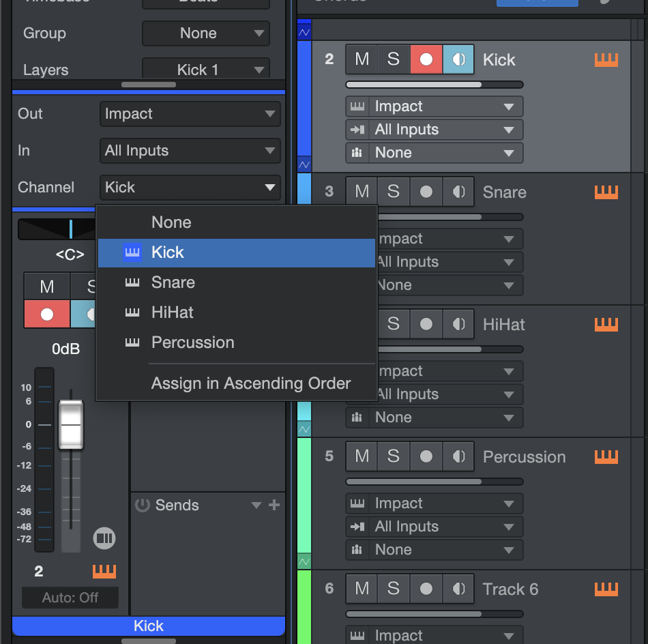Click keyboard icon beside Track 6 Impact output
Screen dimensions: 648x644
357,636
